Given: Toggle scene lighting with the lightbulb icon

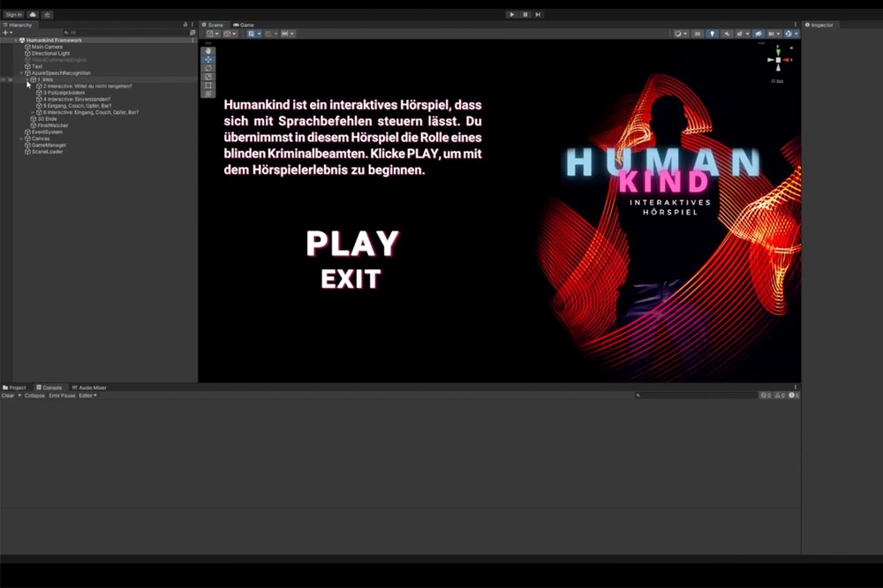Looking at the screenshot, I should pos(713,34).
